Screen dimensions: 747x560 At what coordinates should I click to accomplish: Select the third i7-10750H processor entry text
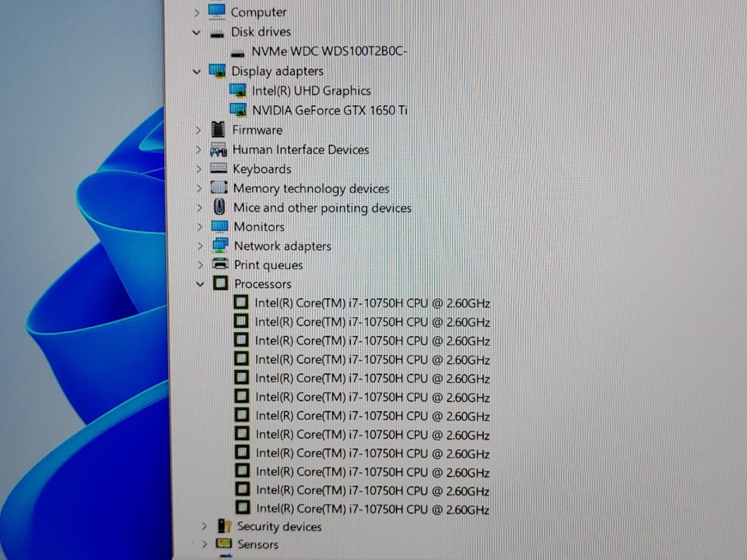coord(373,341)
